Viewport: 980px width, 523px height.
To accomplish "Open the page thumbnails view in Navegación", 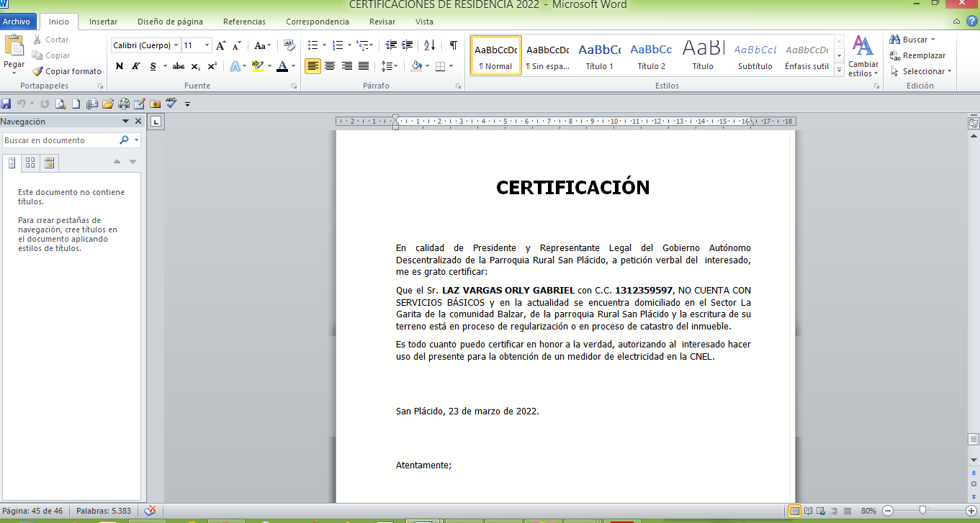I will [30, 163].
